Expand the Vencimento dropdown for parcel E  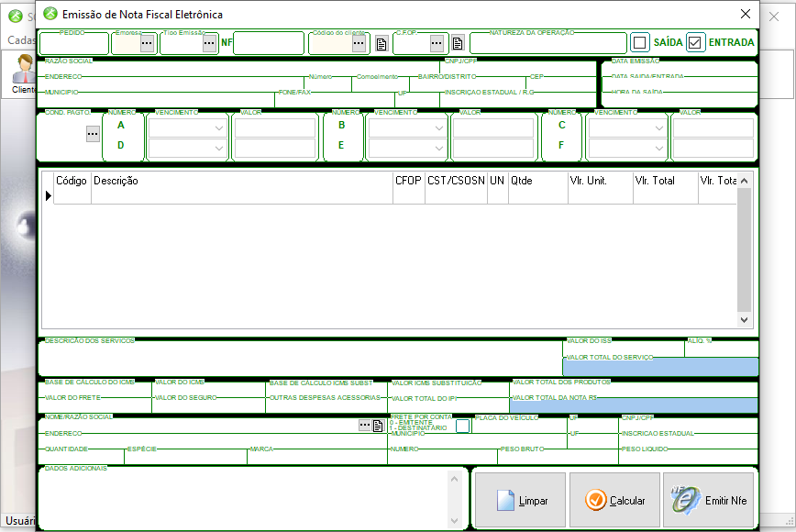click(x=439, y=149)
